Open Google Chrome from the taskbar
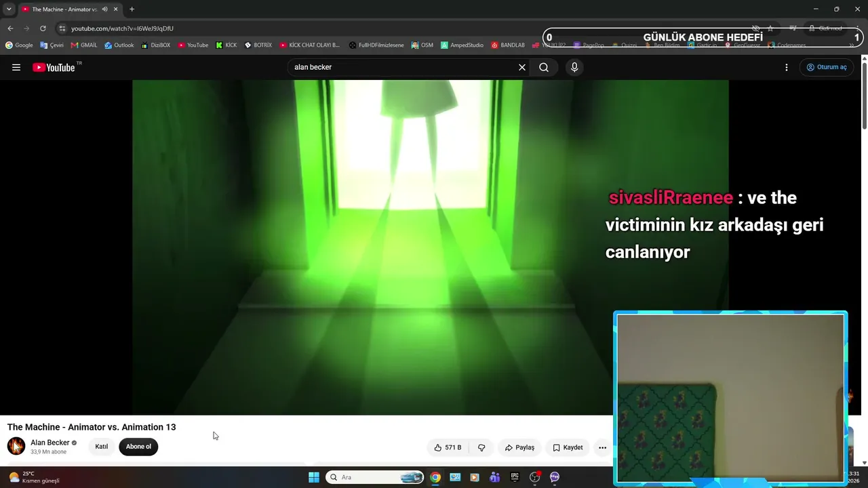The width and height of the screenshot is (868, 488). tap(435, 477)
